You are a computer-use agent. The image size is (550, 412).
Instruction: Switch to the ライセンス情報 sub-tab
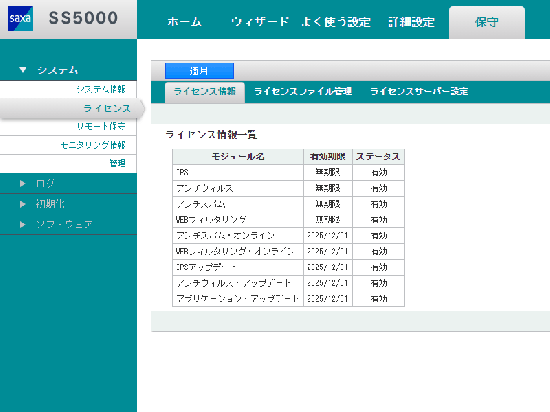204,92
